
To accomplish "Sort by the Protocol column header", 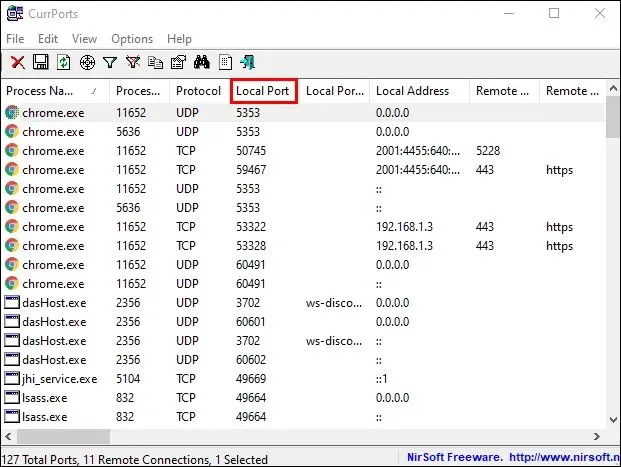I will [198, 91].
